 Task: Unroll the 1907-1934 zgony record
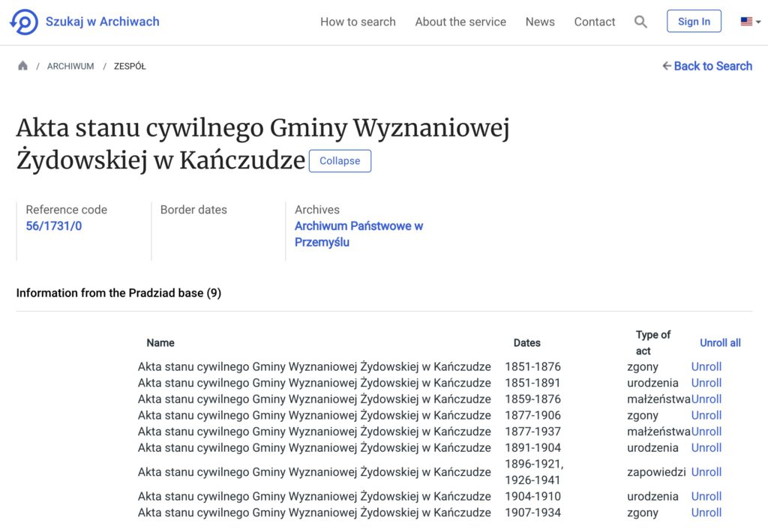pyautogui.click(x=706, y=513)
